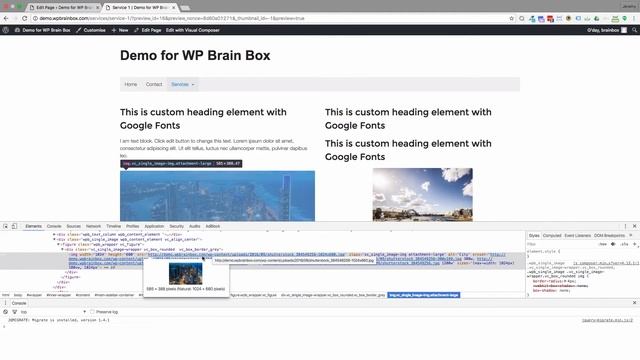Close the DevTools panel
Viewport: 640px width, 360px height.
click(x=634, y=226)
